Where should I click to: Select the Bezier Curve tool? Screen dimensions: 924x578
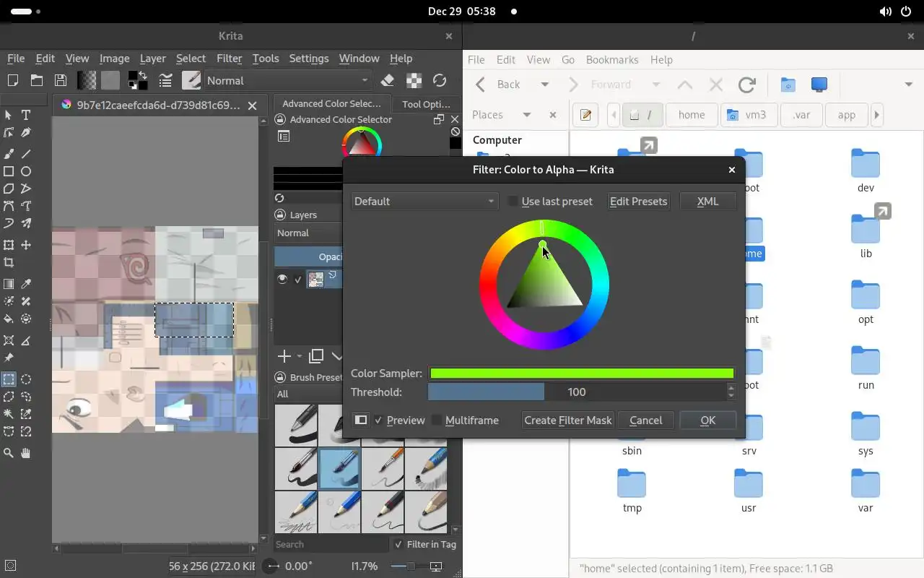click(x=9, y=206)
